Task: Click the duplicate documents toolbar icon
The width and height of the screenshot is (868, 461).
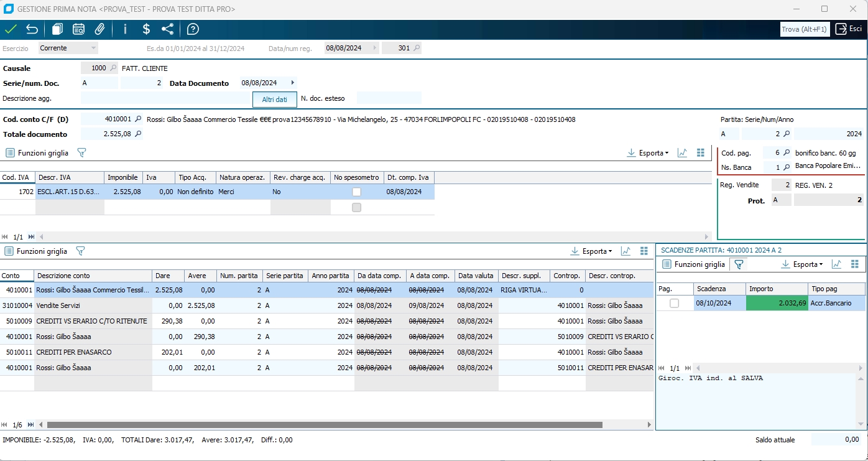Action: click(58, 29)
